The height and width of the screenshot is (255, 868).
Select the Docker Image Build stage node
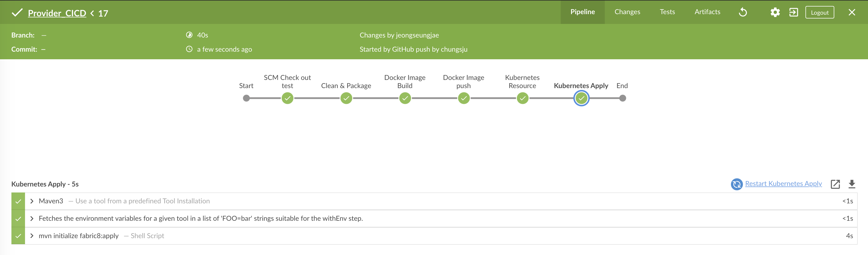(405, 98)
